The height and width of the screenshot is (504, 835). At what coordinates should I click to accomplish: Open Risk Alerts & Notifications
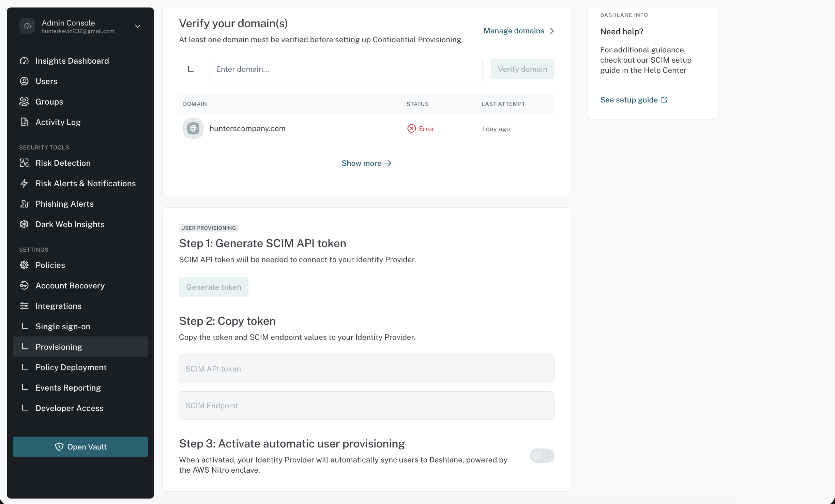86,183
